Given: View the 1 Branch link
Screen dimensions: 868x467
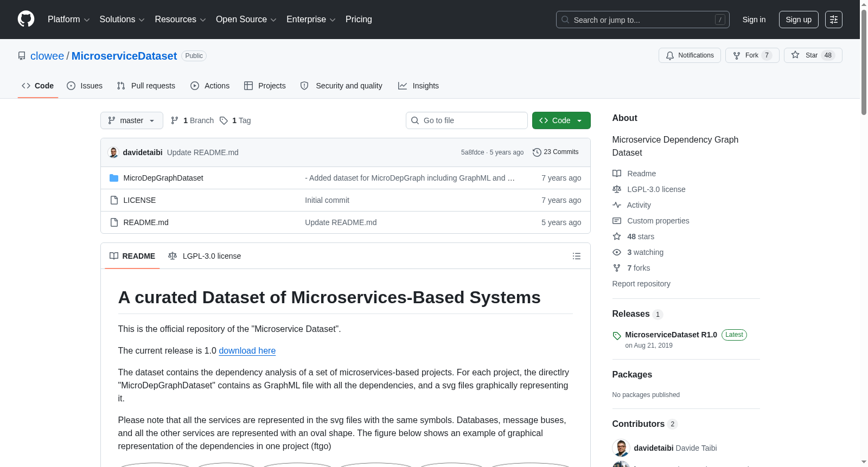Looking at the screenshot, I should (x=193, y=120).
